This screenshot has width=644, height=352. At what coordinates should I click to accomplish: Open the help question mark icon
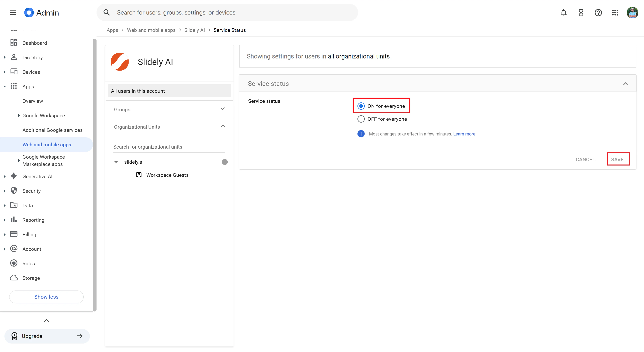coord(598,12)
